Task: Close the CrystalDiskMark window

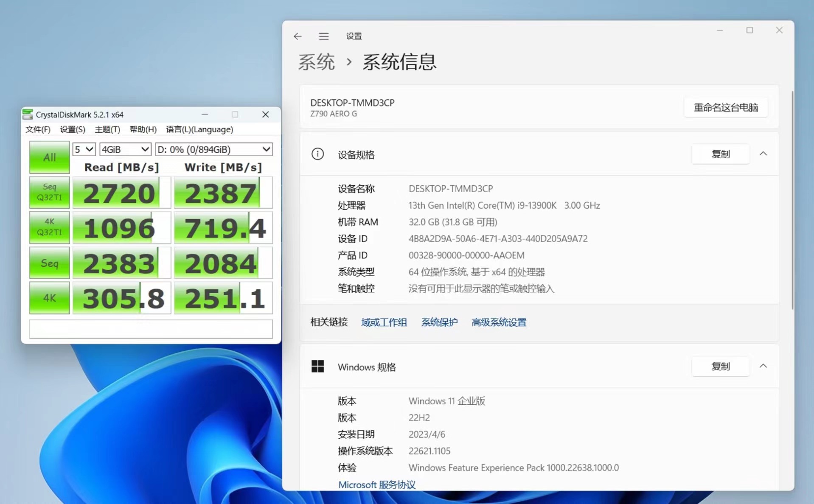Action: tap(266, 114)
